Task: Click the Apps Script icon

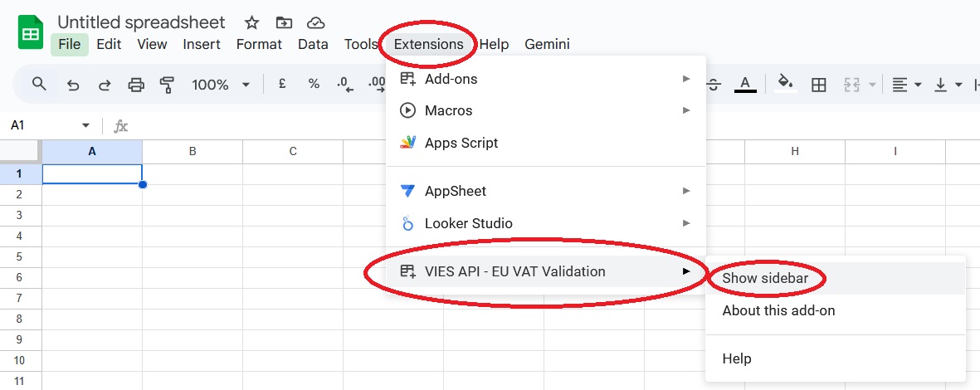Action: (407, 143)
